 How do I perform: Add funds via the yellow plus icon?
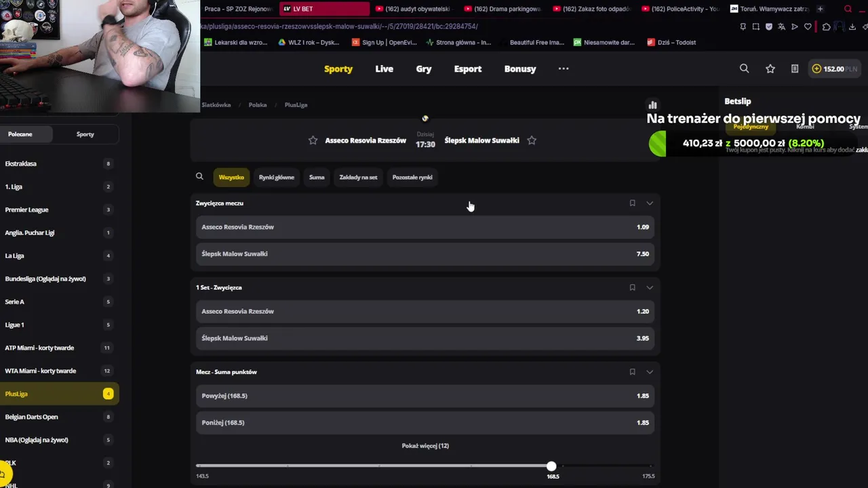[x=816, y=68]
